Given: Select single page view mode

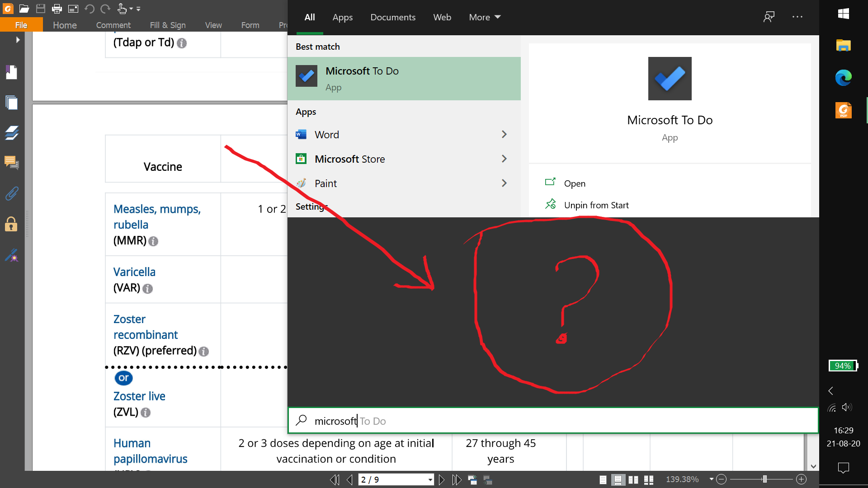Looking at the screenshot, I should pos(603,480).
